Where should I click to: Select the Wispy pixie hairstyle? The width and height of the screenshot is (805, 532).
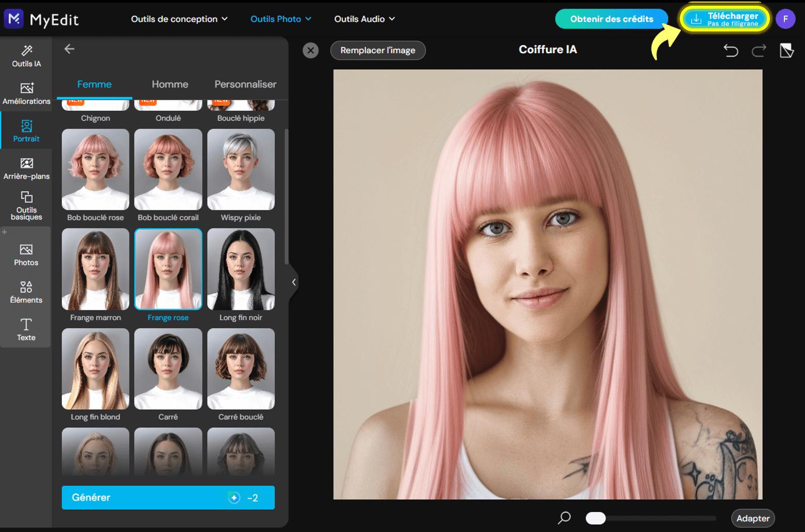tap(241, 170)
